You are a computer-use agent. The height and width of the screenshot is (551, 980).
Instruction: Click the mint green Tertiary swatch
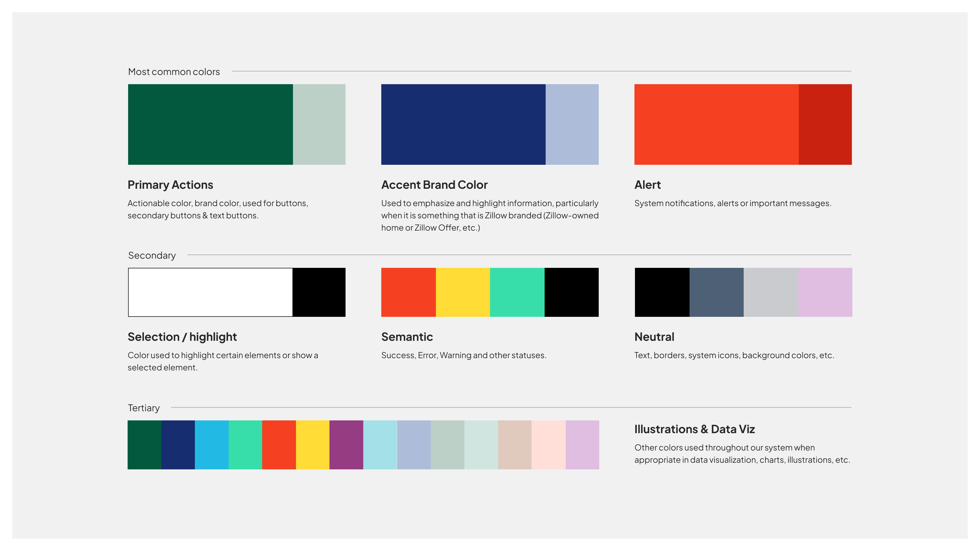click(245, 445)
